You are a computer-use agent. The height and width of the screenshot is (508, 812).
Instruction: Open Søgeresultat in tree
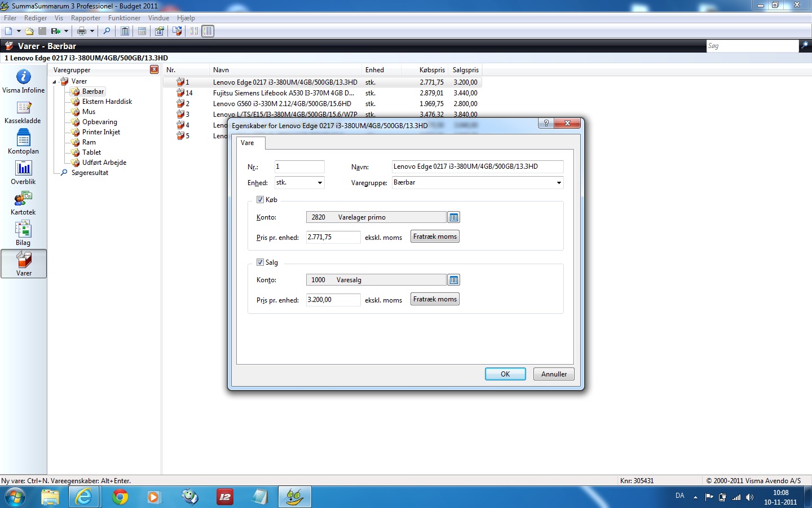[x=90, y=173]
